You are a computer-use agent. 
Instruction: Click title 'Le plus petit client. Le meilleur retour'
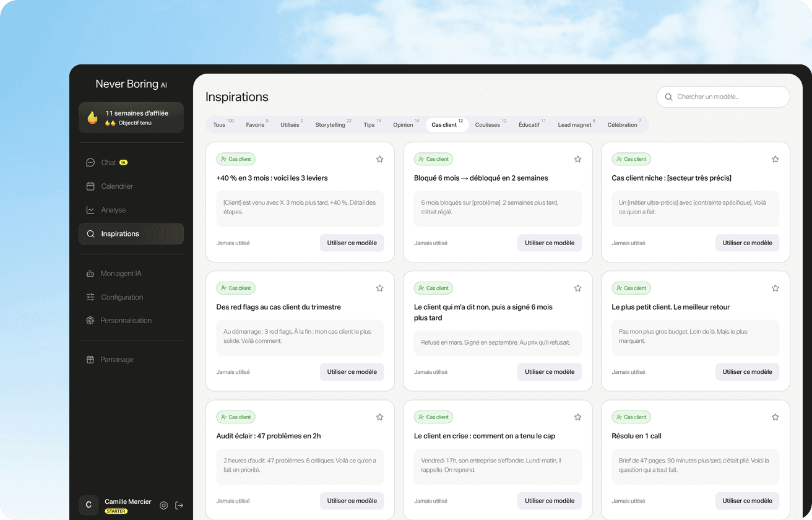671,307
